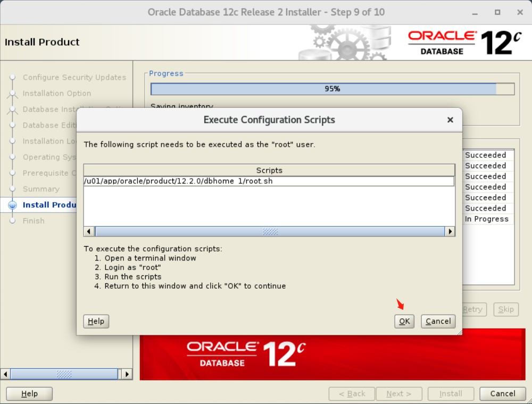Click Configure Security Updates step bullet
The image size is (532, 404).
click(x=13, y=77)
